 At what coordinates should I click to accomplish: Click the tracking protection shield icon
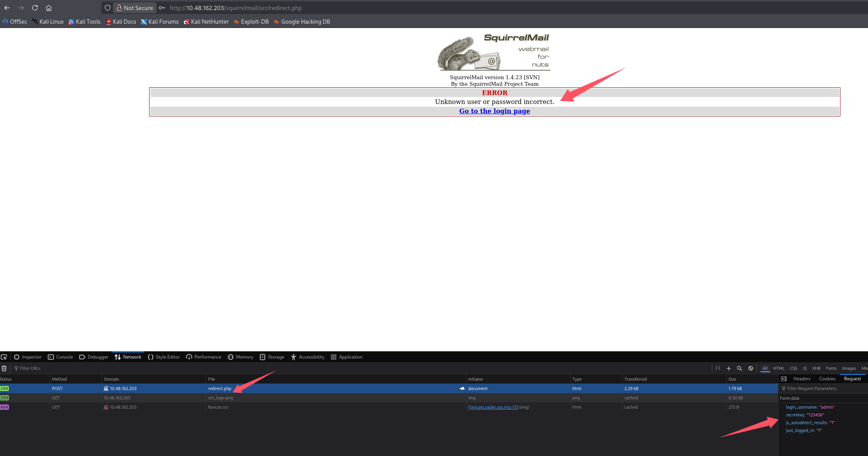(x=108, y=8)
